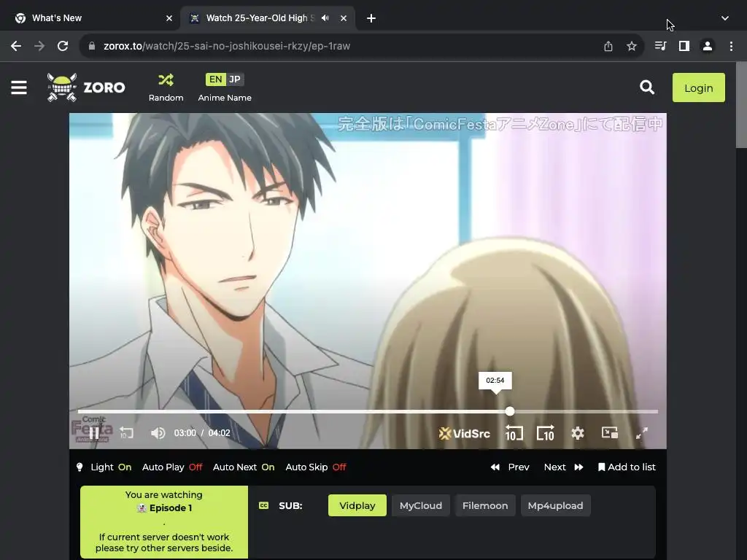The width and height of the screenshot is (747, 560).
Task: Toggle Auto Play Off setting
Action: point(172,467)
